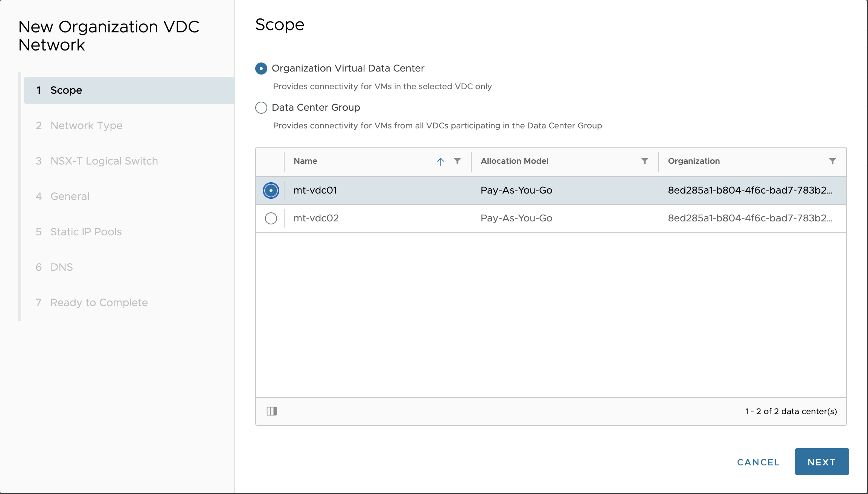Open the Ready to Complete step
Image resolution: width=868 pixels, height=494 pixels.
coord(99,303)
